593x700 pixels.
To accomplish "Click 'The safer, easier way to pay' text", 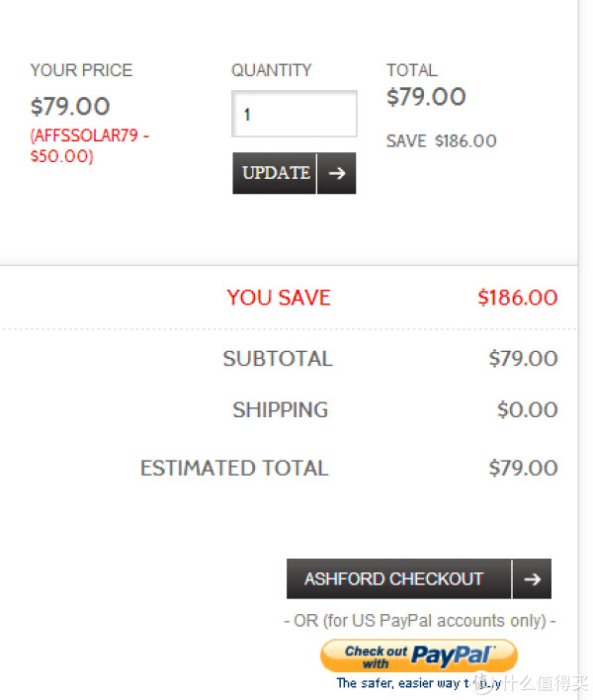I will pyautogui.click(x=418, y=683).
